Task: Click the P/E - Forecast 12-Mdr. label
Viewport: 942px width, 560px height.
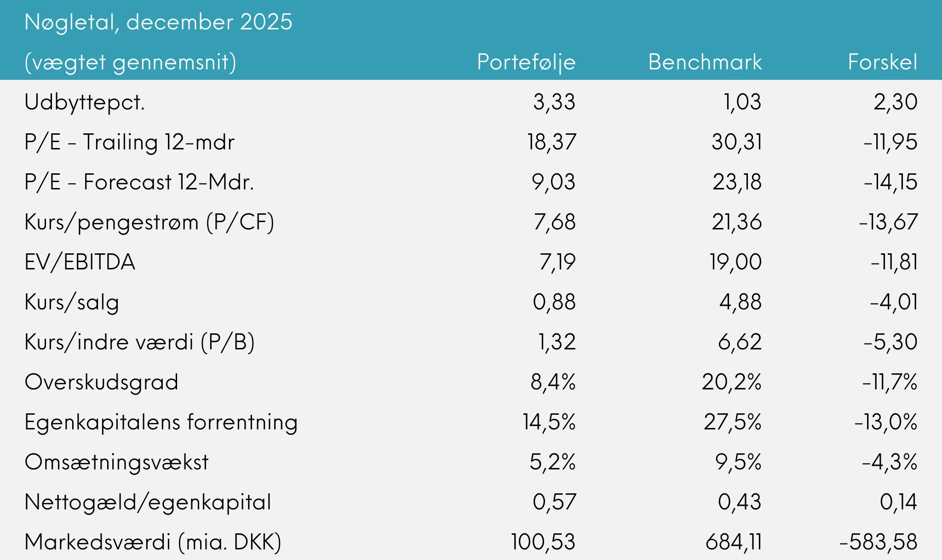Action: [139, 182]
